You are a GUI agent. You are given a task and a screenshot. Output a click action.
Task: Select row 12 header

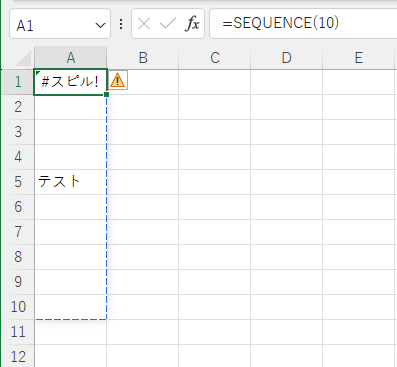click(18, 356)
